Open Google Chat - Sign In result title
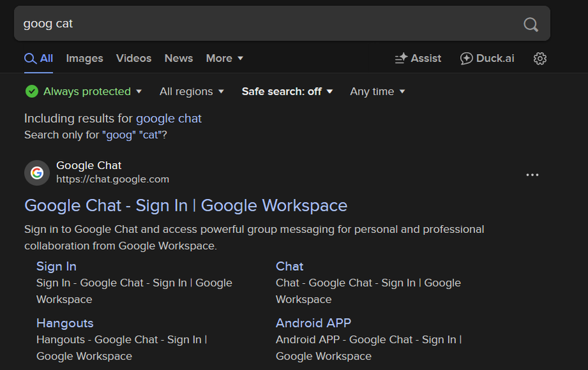Image resolution: width=588 pixels, height=370 pixels. (186, 206)
